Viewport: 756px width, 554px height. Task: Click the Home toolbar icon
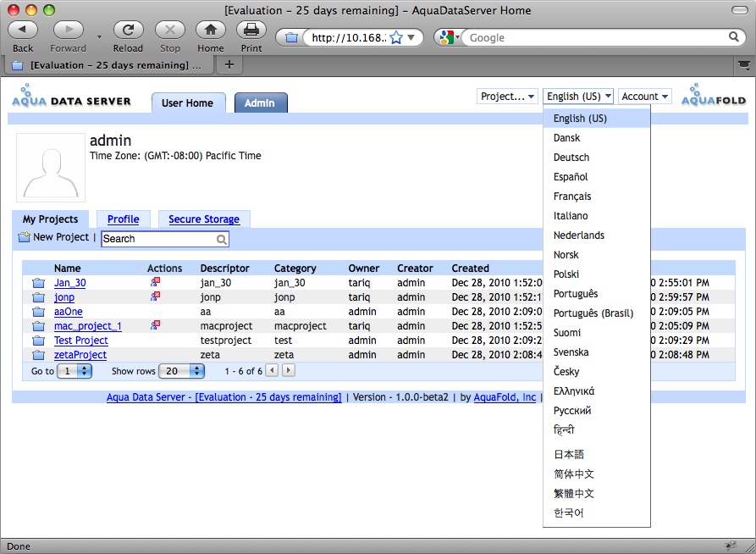[210, 30]
